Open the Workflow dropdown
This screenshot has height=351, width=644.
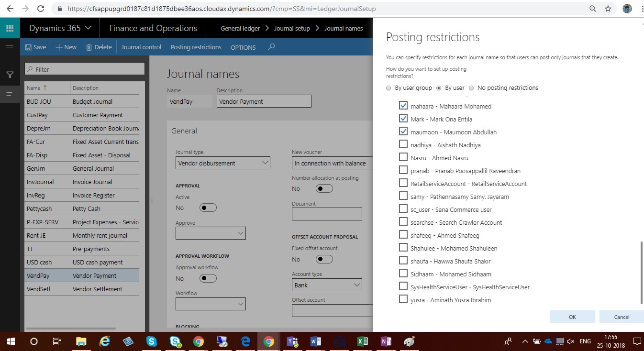tap(211, 304)
